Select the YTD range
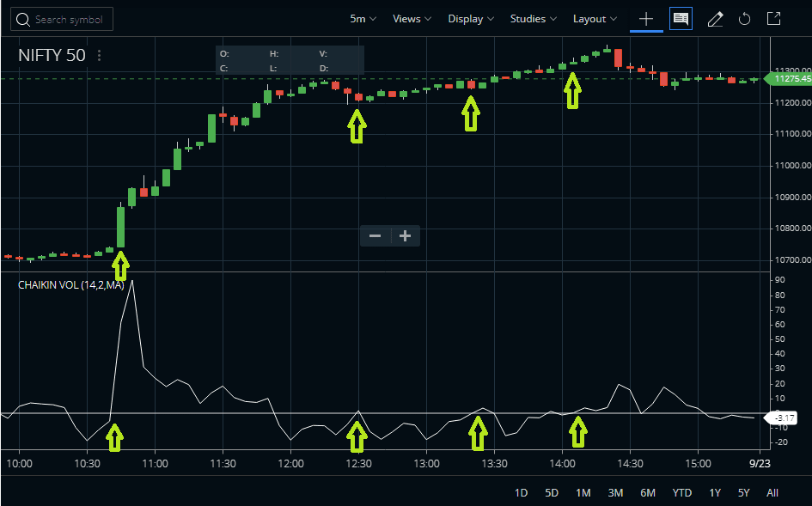Image resolution: width=812 pixels, height=506 pixels. (682, 492)
